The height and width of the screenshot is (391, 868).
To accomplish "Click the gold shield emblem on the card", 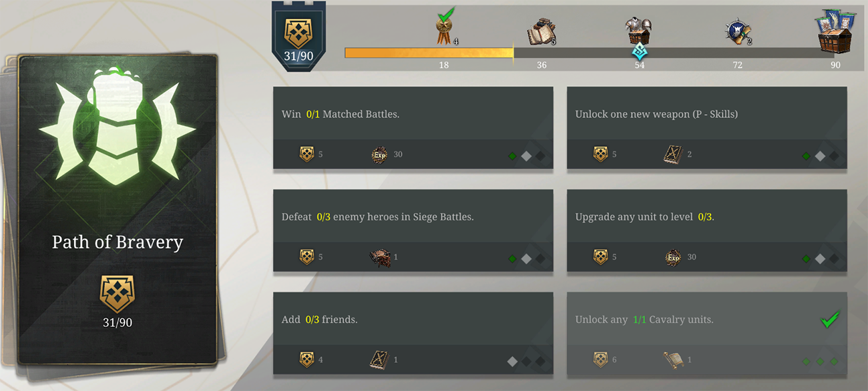I will pyautogui.click(x=117, y=294).
